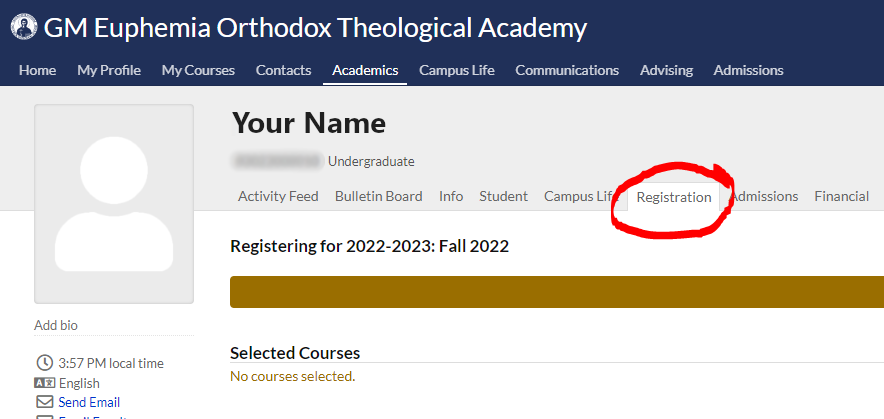Click the envelope icon beside Send Email

44,402
